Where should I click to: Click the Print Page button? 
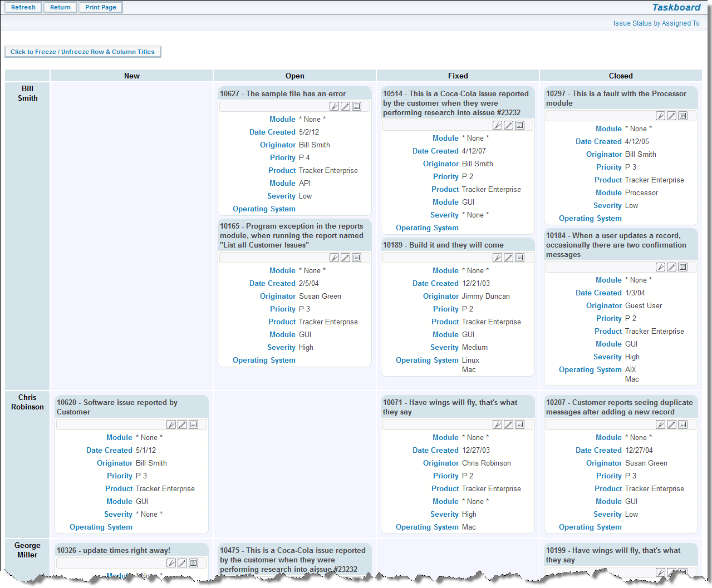pyautogui.click(x=101, y=7)
